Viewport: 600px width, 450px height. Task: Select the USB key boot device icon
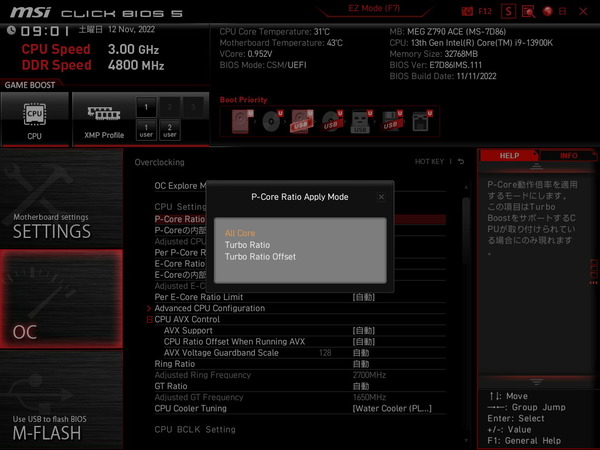[361, 121]
